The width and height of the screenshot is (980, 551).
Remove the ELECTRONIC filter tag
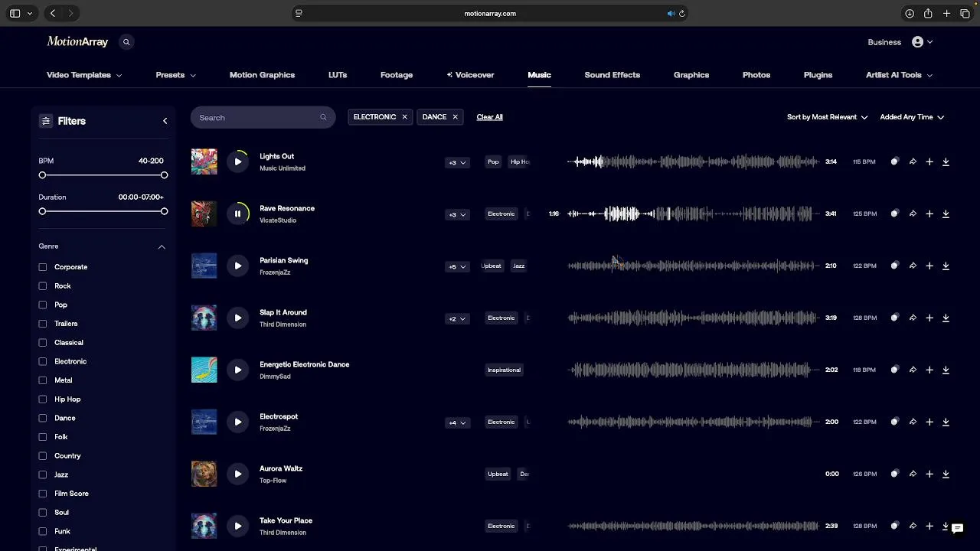point(404,117)
